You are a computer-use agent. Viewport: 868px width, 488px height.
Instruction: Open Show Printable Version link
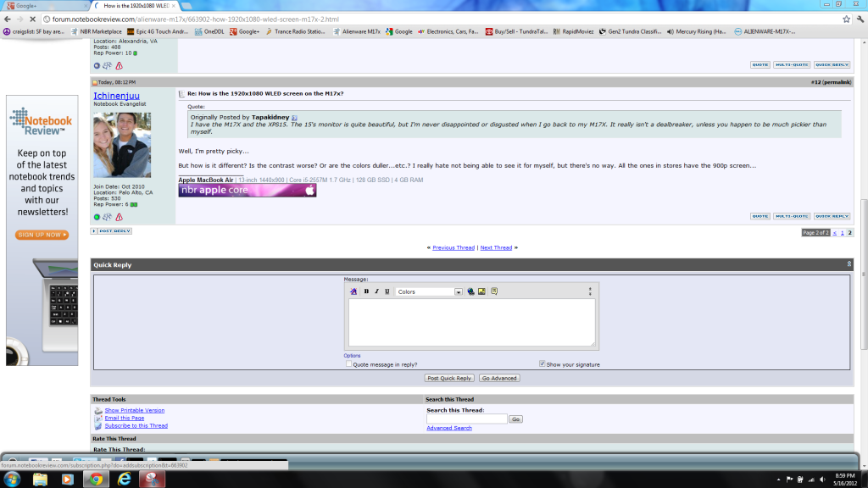135,411
